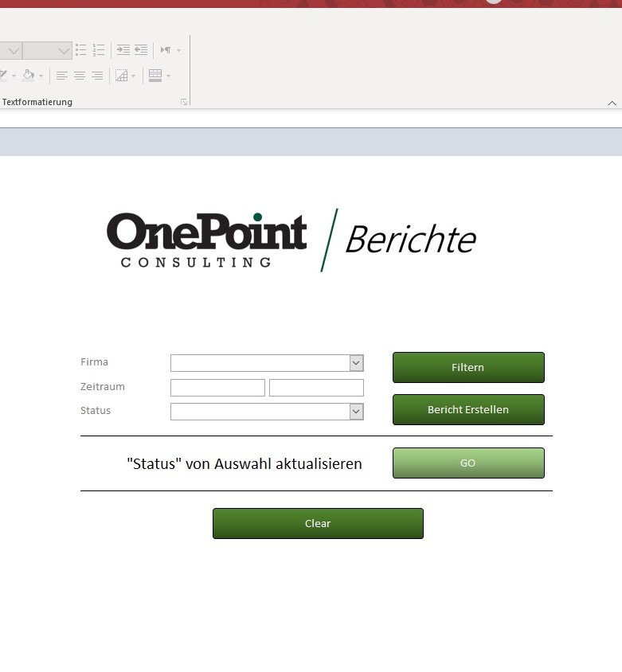
Task: Collapse the ribbon with the chevron
Action: pos(612,103)
